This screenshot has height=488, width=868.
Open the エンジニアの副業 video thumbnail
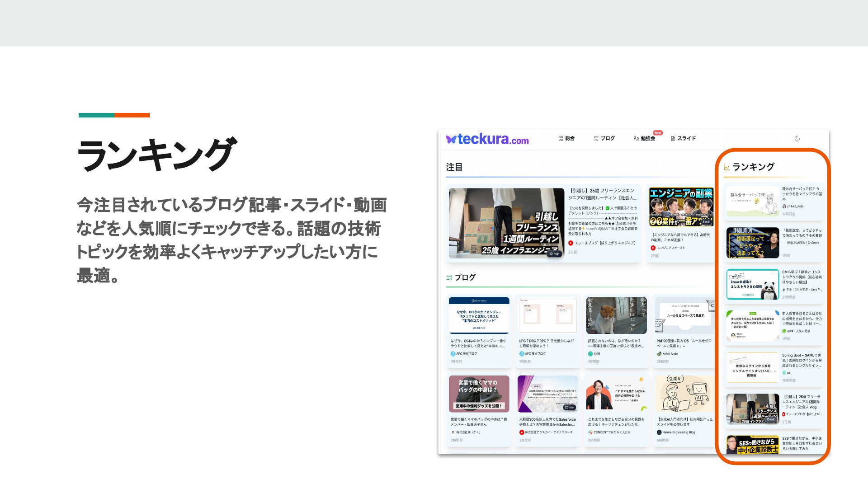point(681,207)
